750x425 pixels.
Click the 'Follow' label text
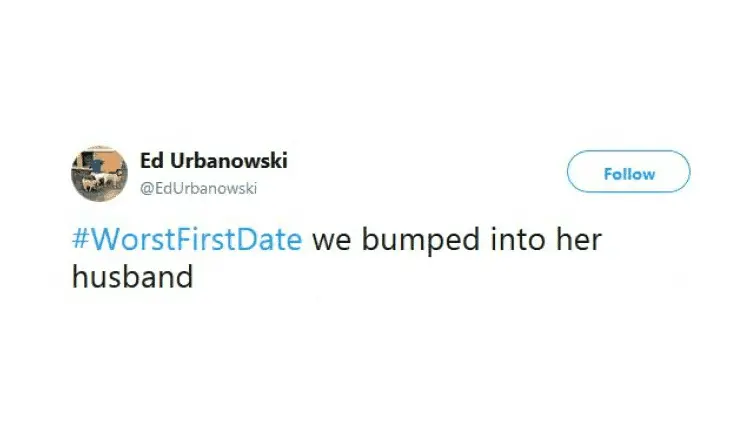click(629, 173)
